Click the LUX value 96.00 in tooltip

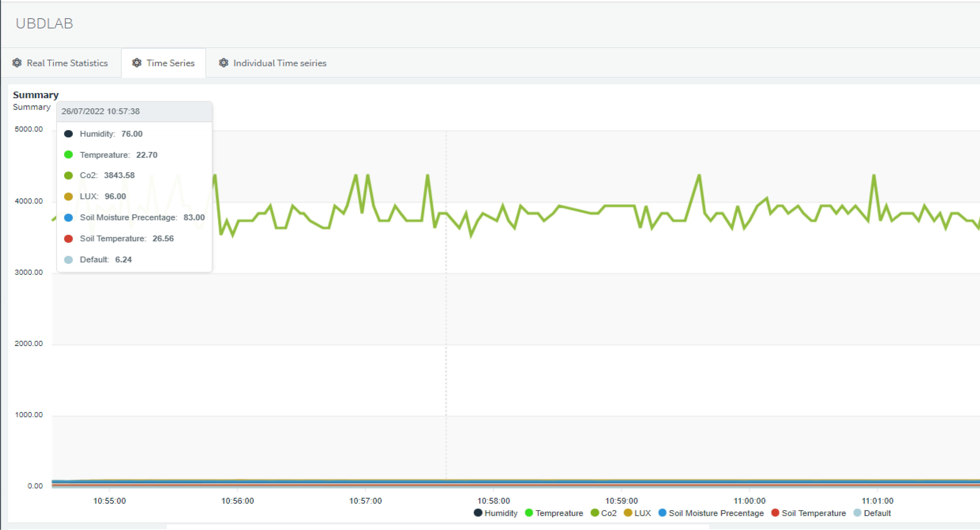click(115, 196)
